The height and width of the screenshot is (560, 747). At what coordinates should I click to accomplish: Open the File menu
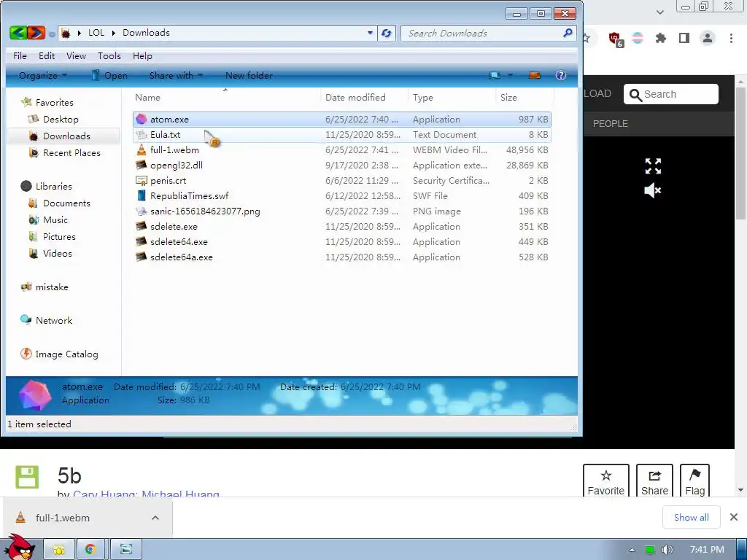pos(20,55)
